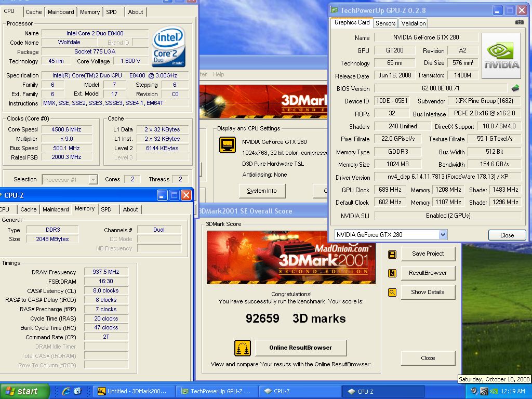Click the BIOS save chip icon in GPU-Z
Screen dimensions: 532x399
click(515, 88)
